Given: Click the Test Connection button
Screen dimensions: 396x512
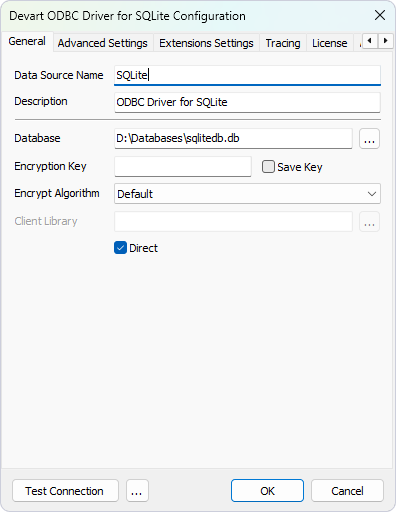Looking at the screenshot, I should point(65,491).
